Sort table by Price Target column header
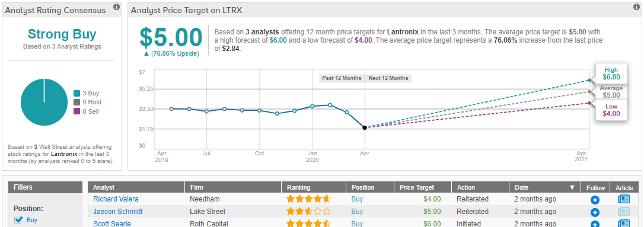This screenshot has height=227, width=644. [423, 188]
